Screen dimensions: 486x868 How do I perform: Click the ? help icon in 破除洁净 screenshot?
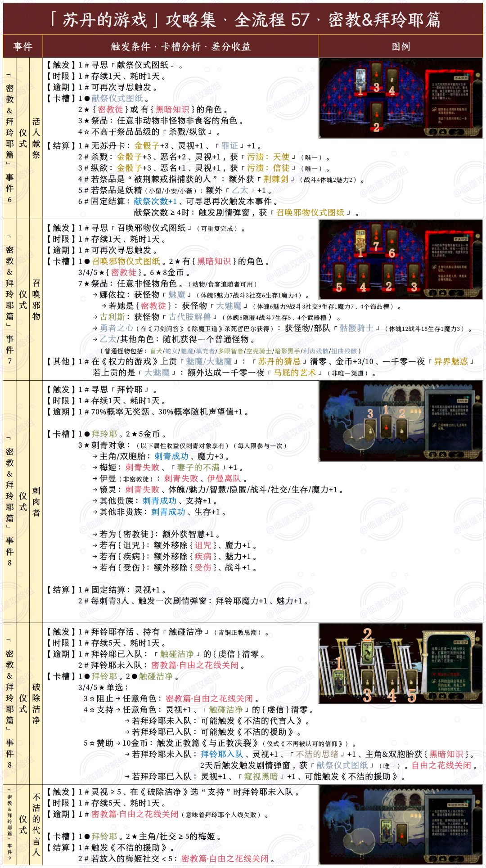coord(477,639)
